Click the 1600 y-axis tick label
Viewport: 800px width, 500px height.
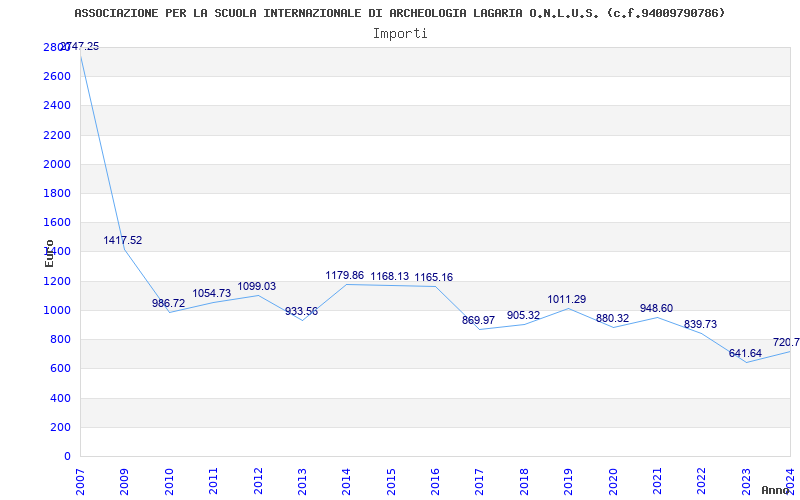tap(58, 222)
